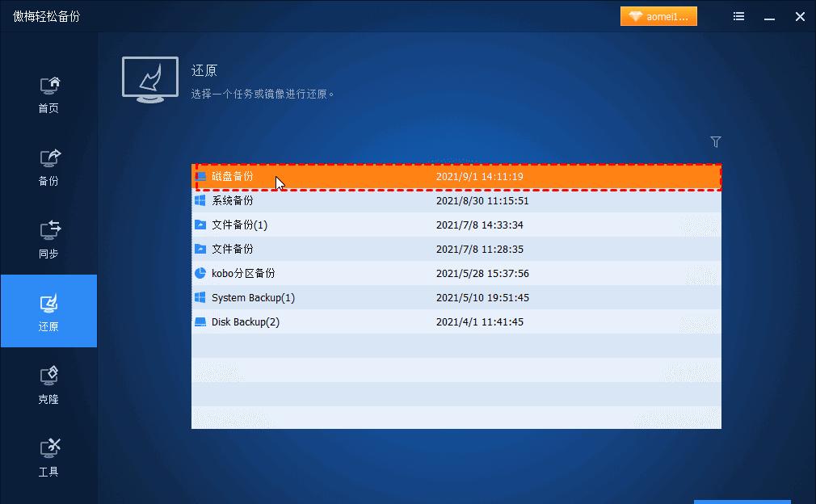
Task: Click the folder icon beside 文件备份(1)
Action: click(200, 225)
